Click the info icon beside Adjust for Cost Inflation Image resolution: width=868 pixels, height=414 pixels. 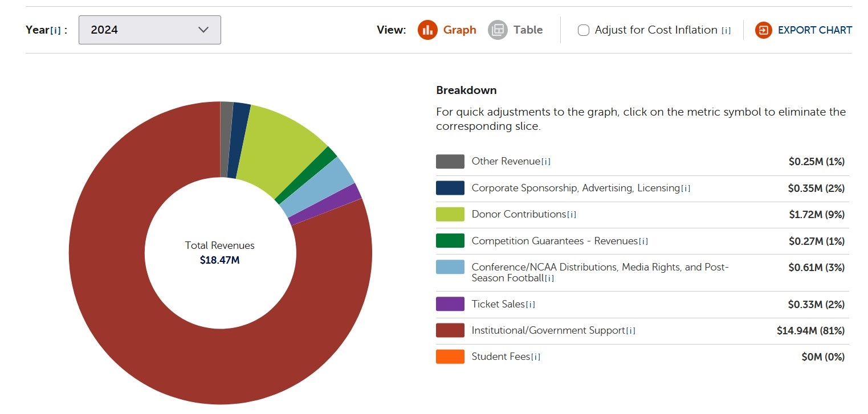(726, 30)
